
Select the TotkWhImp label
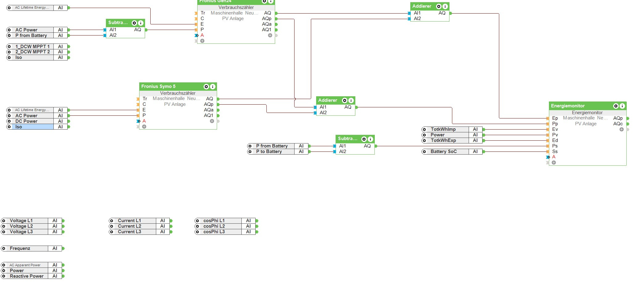(x=443, y=129)
